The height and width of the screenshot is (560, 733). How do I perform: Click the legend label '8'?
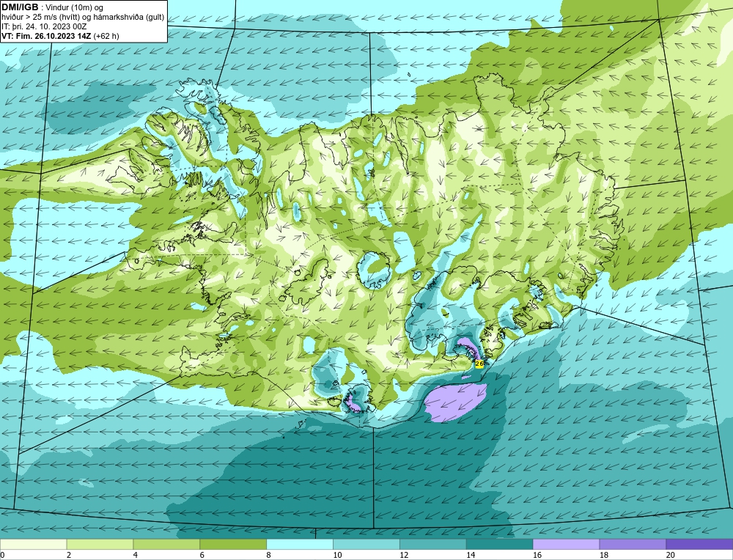click(269, 556)
